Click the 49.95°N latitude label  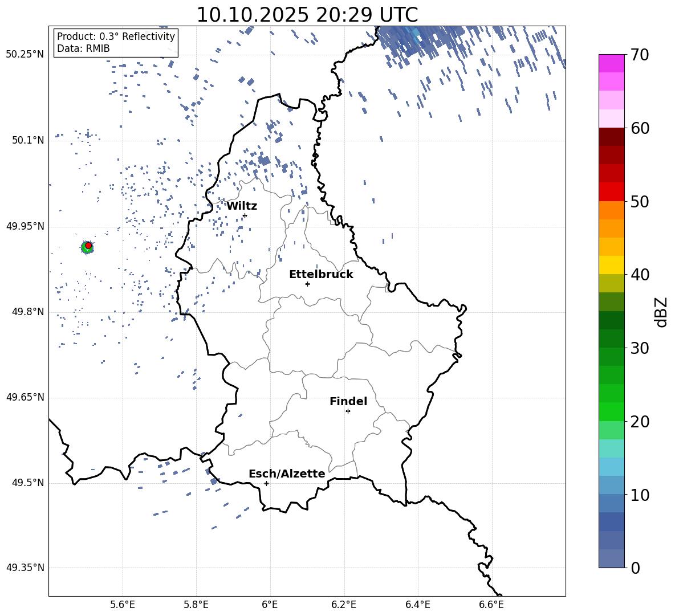coord(25,226)
